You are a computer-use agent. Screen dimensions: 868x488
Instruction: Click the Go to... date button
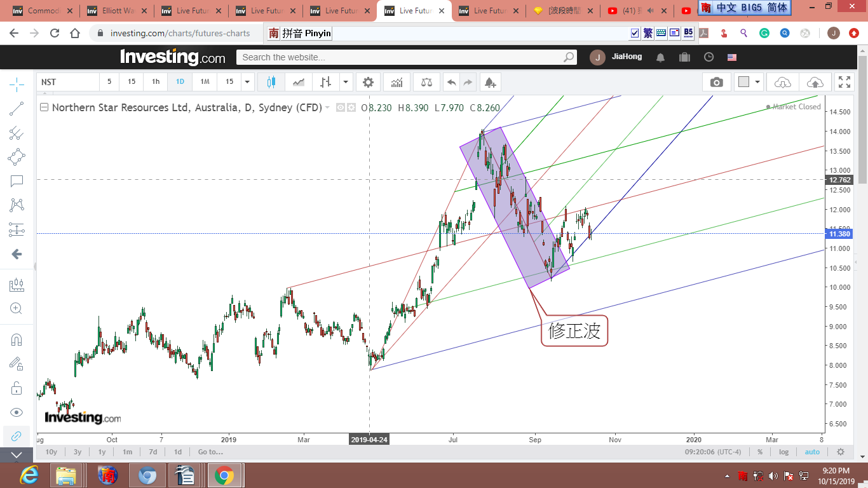click(x=210, y=452)
